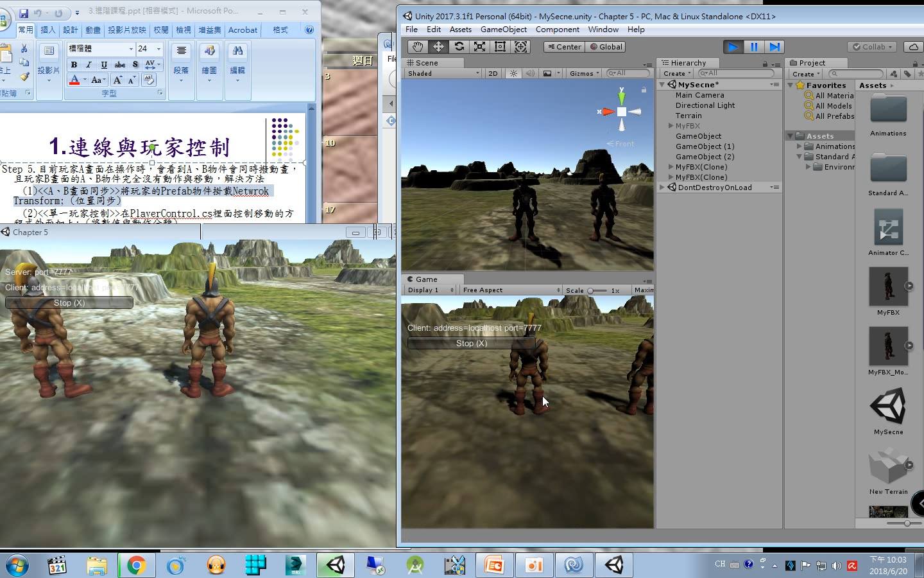The width and height of the screenshot is (924, 578).
Task: Toggle Strikethrough in PowerPoint ribbon
Action: coord(120,65)
